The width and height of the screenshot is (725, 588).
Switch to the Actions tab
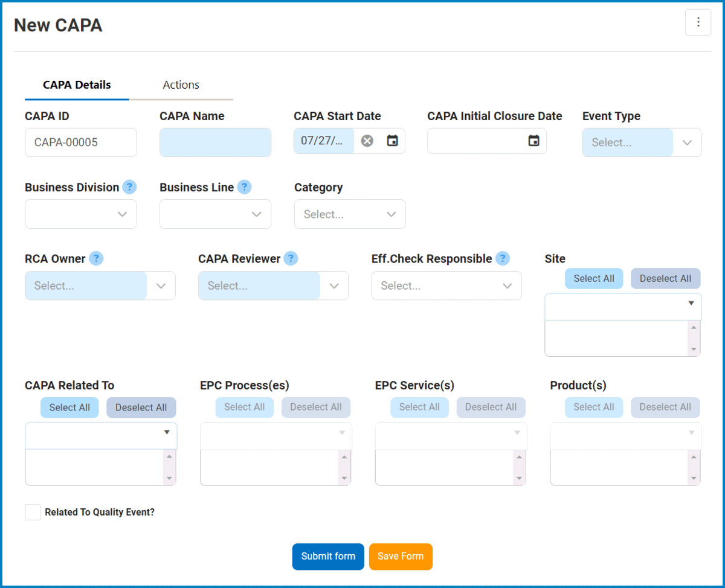pyautogui.click(x=181, y=85)
